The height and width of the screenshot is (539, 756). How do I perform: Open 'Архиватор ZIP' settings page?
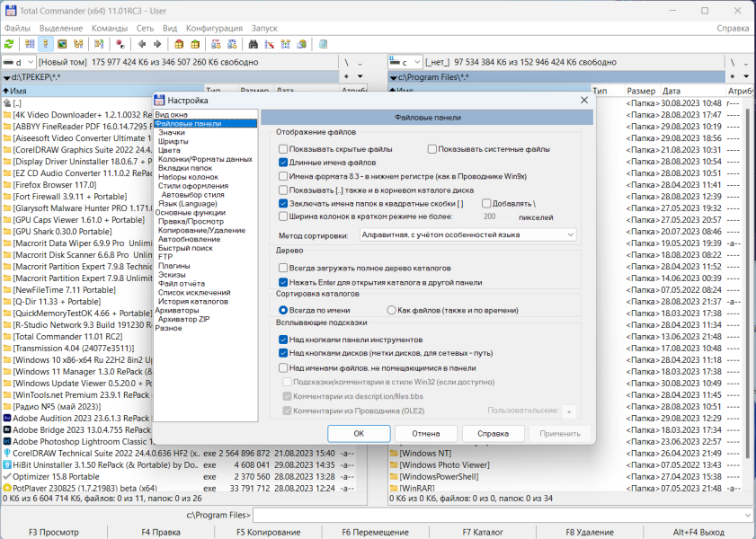coord(184,319)
